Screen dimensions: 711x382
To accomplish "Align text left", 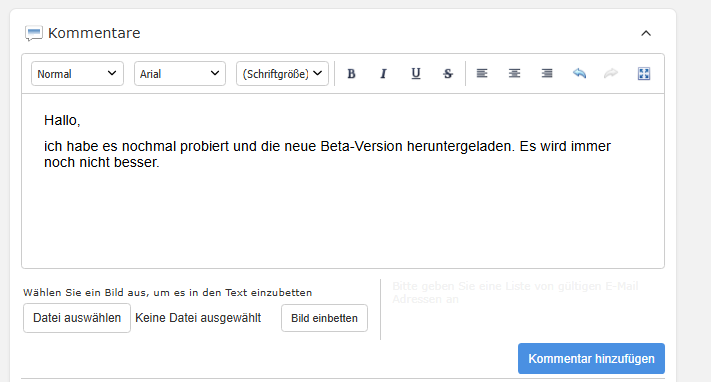I will pyautogui.click(x=482, y=73).
